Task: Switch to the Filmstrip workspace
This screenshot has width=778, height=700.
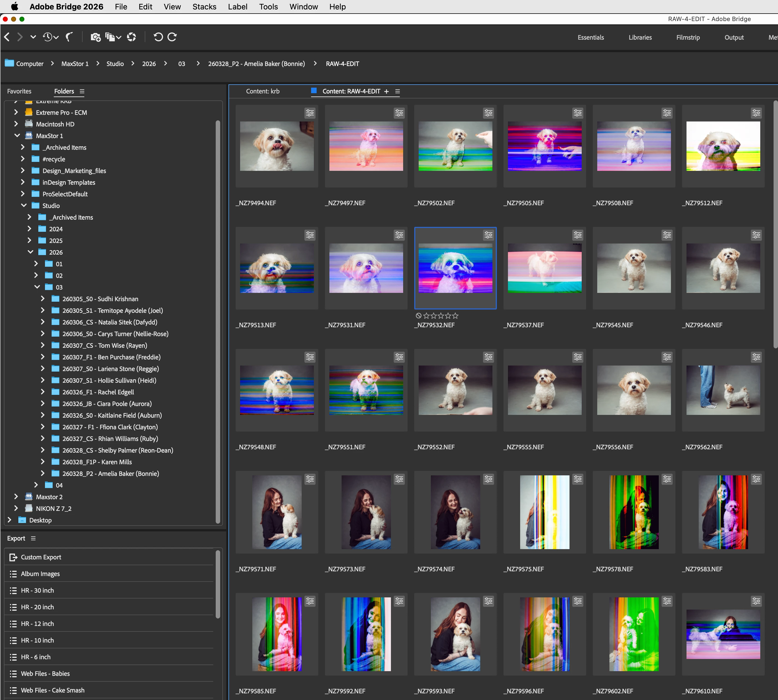Action: pos(688,37)
